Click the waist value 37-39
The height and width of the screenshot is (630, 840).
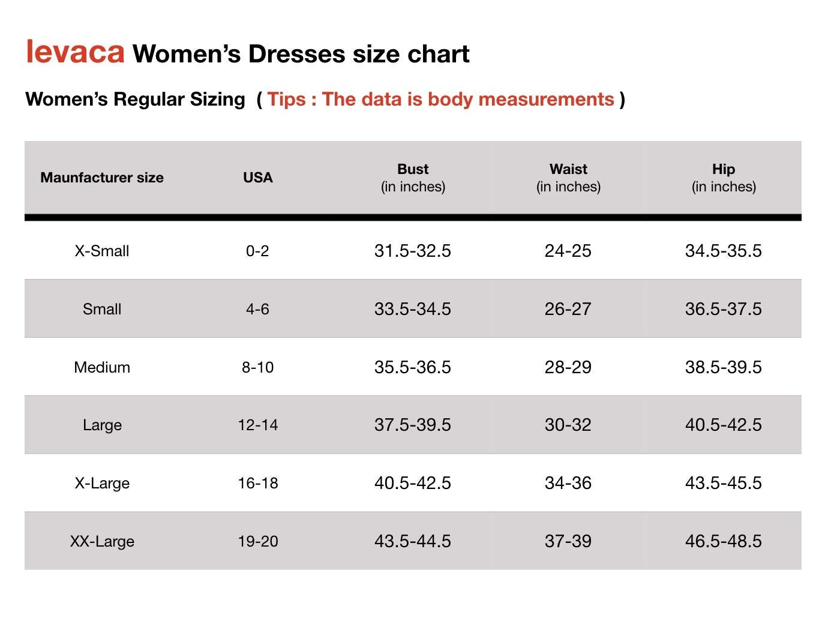568,541
